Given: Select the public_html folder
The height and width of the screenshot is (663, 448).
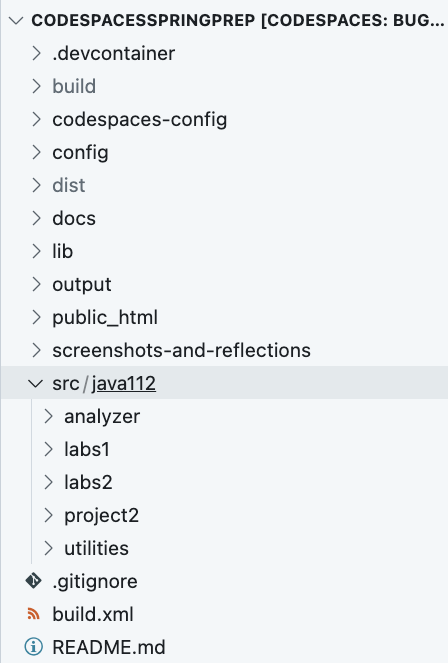Looking at the screenshot, I should (x=224, y=317).
